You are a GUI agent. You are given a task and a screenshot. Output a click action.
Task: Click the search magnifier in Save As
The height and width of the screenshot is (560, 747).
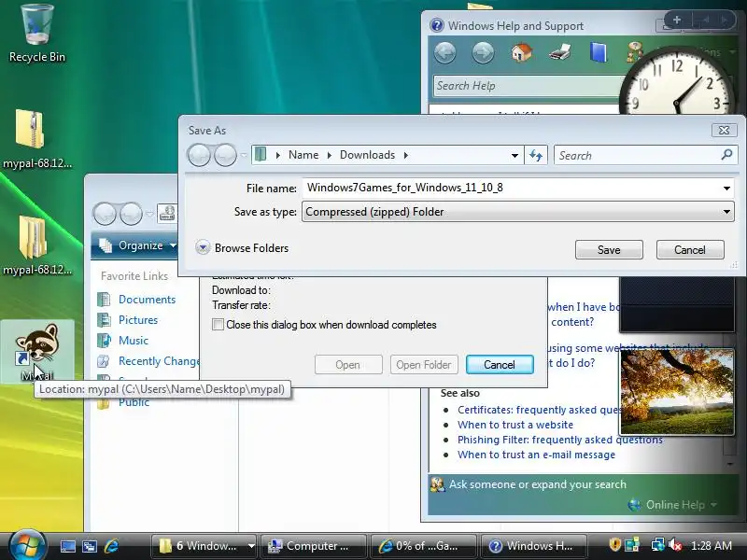click(x=726, y=155)
